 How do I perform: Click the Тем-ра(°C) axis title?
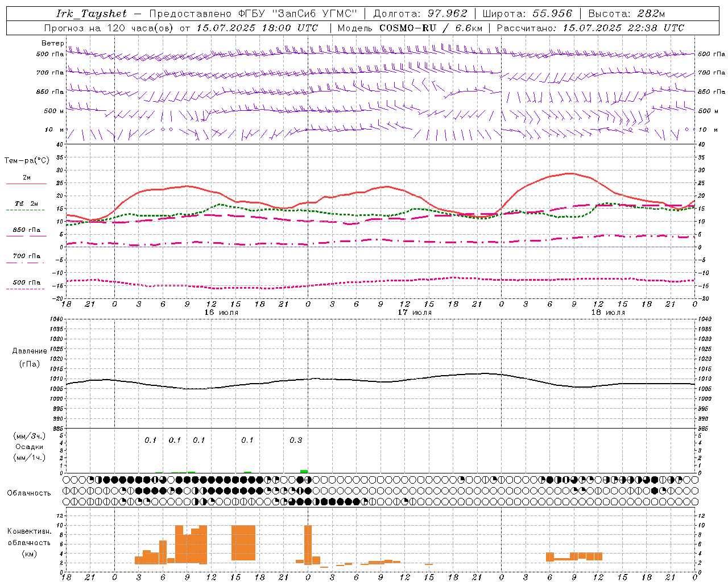click(x=27, y=161)
